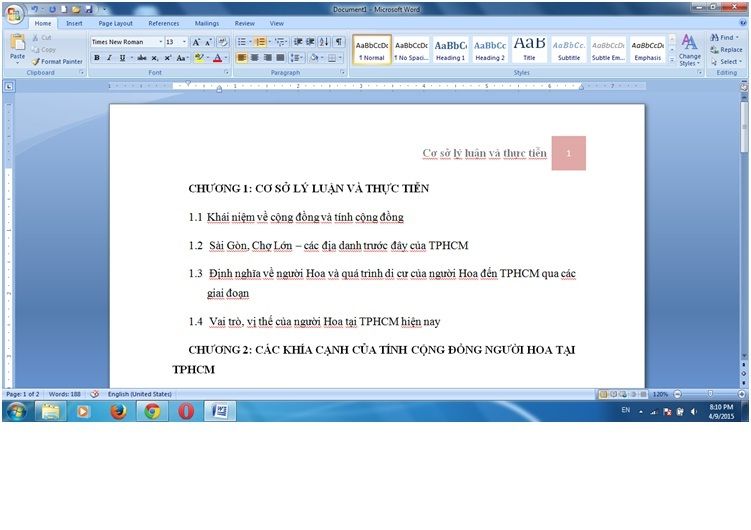Click the Help question mark icon
The width and height of the screenshot is (751, 530).
(742, 23)
